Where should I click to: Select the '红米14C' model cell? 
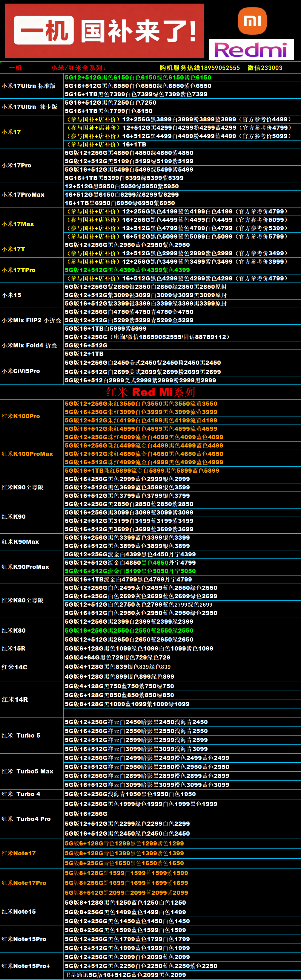32,667
